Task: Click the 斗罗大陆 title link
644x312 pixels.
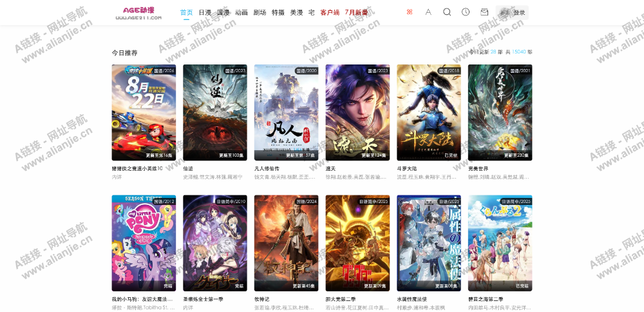Action: (x=406, y=168)
